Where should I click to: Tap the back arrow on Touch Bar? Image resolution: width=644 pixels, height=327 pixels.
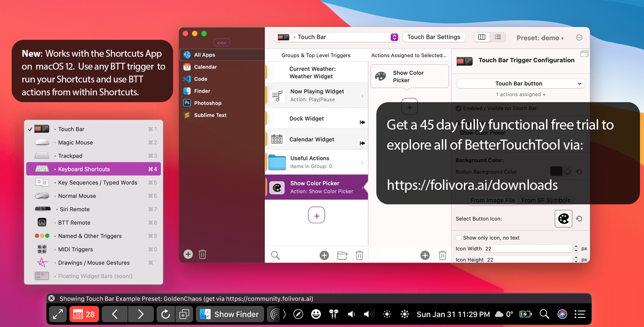click(x=115, y=314)
